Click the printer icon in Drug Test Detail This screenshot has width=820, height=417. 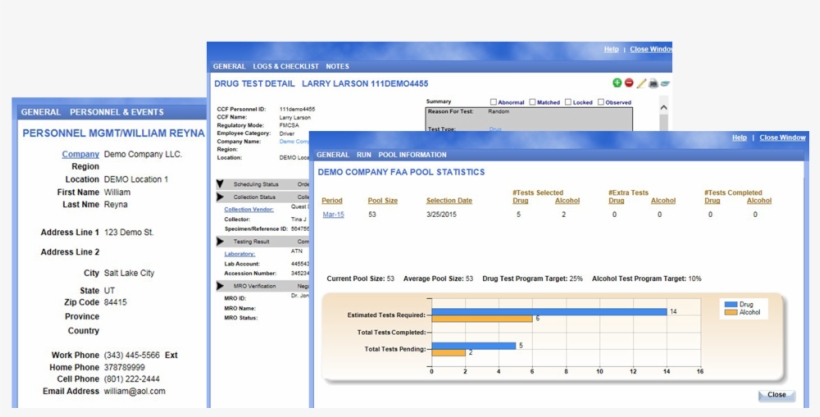653,83
